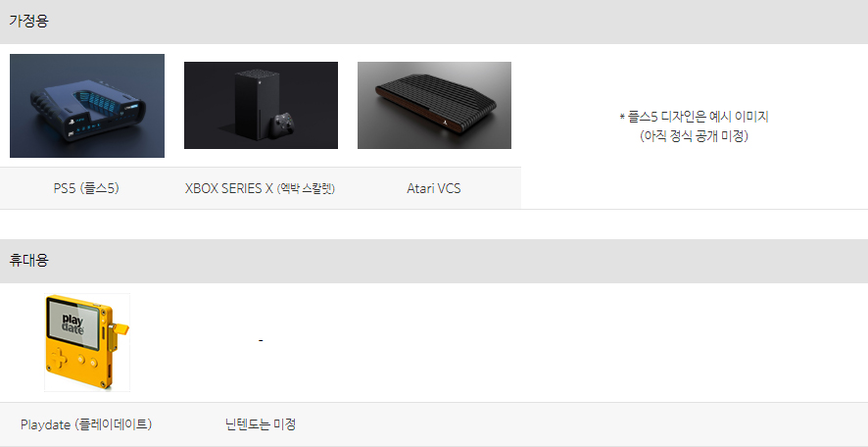The height and width of the screenshot is (447, 868).
Task: Click the Playdate (플레이데이트) caption
Action: tap(86, 424)
